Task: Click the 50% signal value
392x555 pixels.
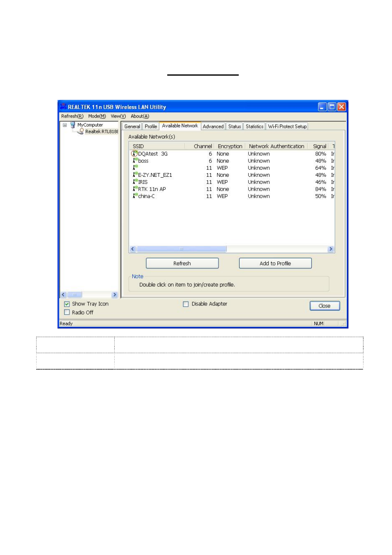Action: click(x=321, y=196)
